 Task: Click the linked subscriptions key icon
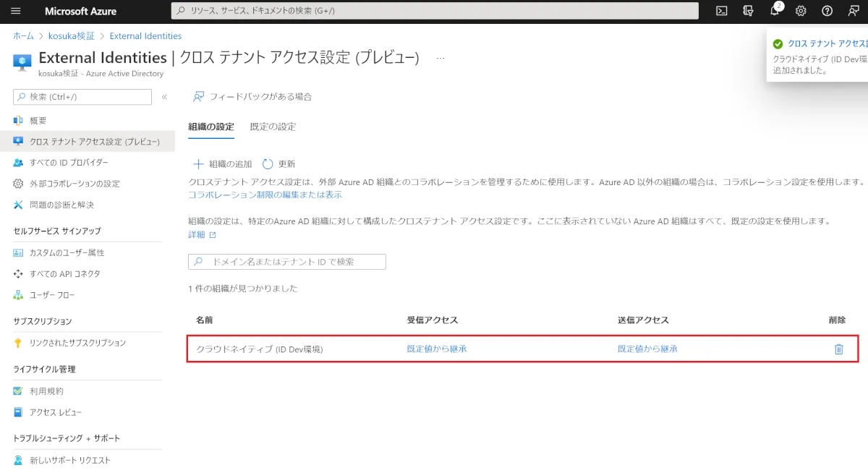(18, 343)
